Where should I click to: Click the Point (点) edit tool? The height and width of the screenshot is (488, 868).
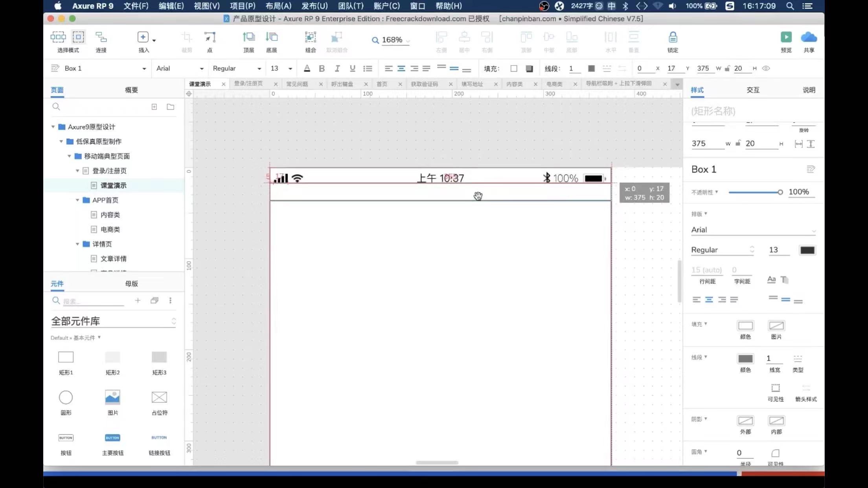[x=210, y=37]
